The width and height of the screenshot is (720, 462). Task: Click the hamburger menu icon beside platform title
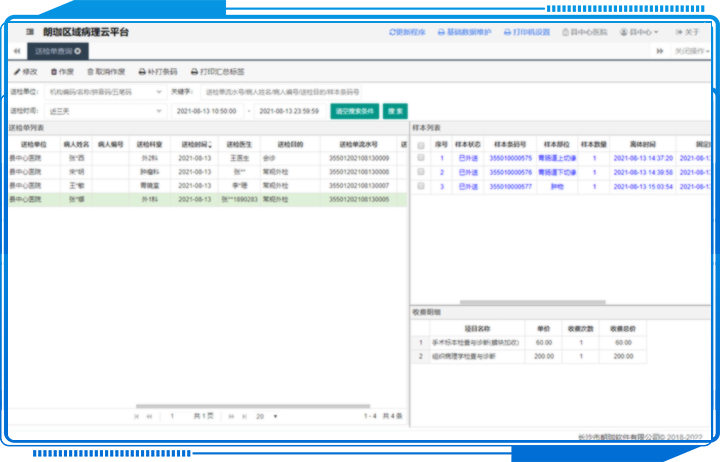[29, 32]
